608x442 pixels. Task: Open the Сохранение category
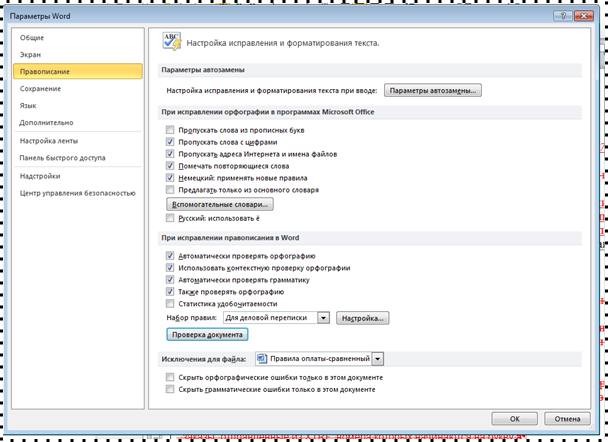tap(40, 88)
